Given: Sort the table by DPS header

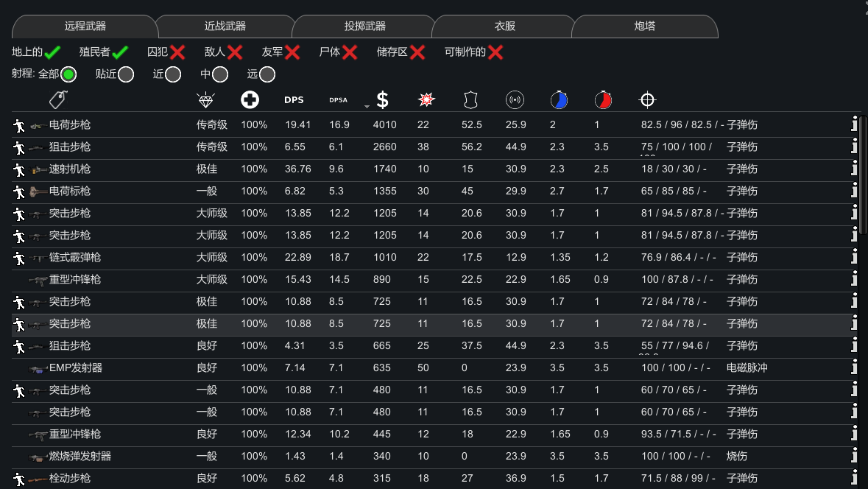Looking at the screenshot, I should (294, 99).
